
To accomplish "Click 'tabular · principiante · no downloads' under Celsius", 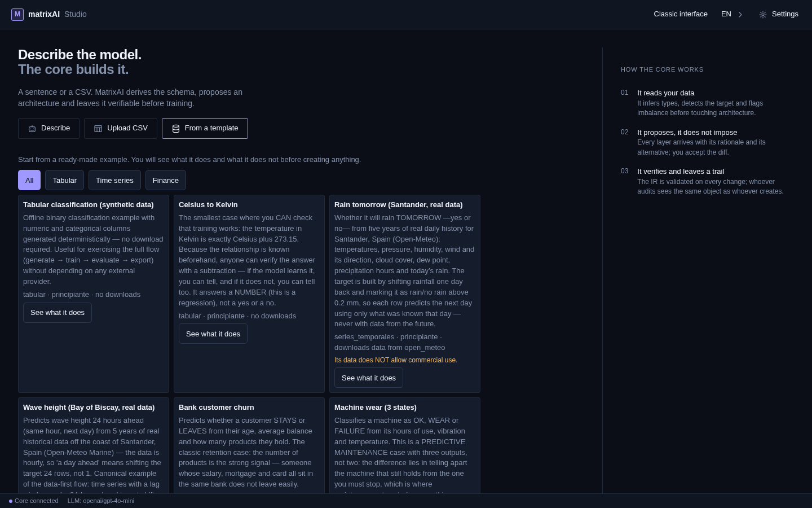I will click(x=237, y=316).
